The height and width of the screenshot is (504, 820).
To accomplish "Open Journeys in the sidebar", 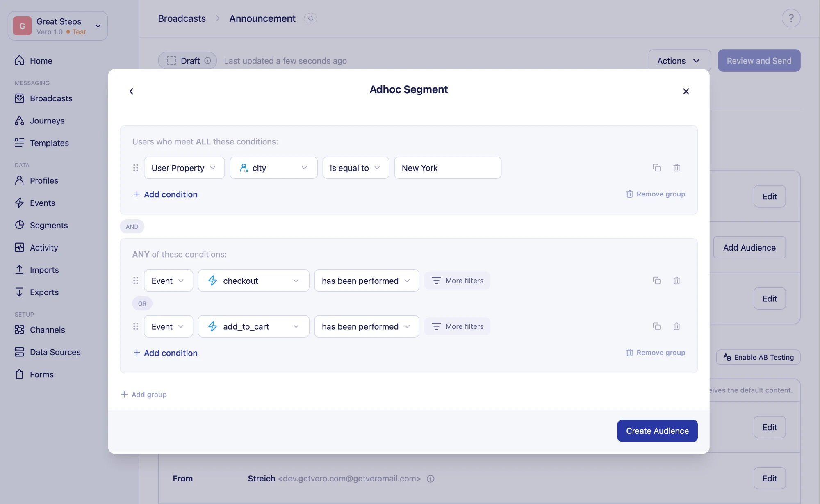I will pyautogui.click(x=40, y=121).
